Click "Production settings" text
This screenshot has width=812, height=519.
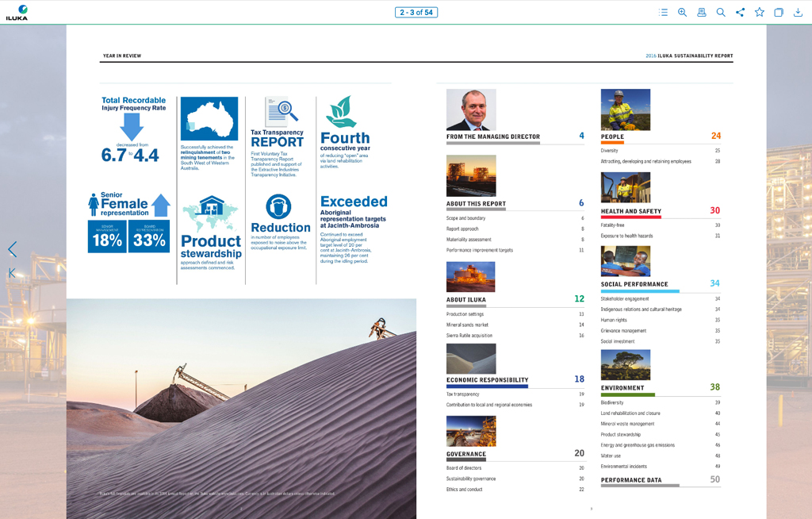click(465, 314)
